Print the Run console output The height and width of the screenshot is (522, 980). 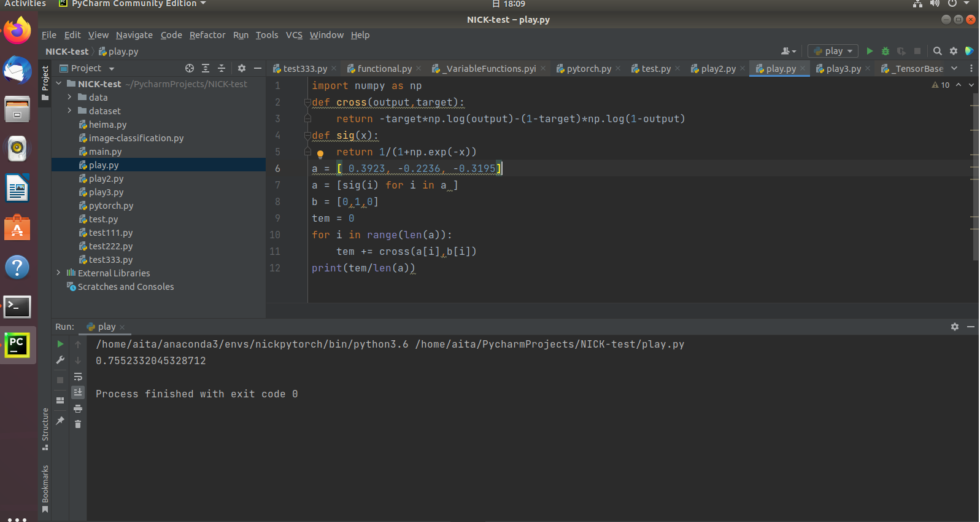coord(78,408)
